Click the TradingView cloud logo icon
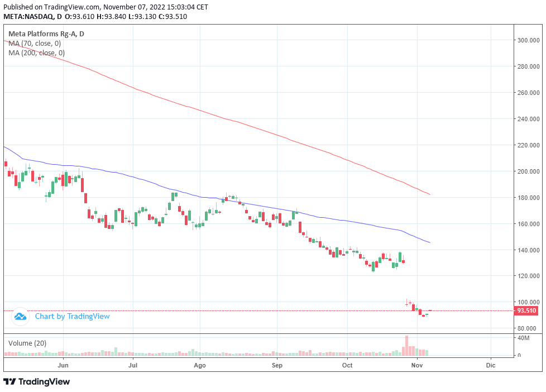 [x=20, y=317]
